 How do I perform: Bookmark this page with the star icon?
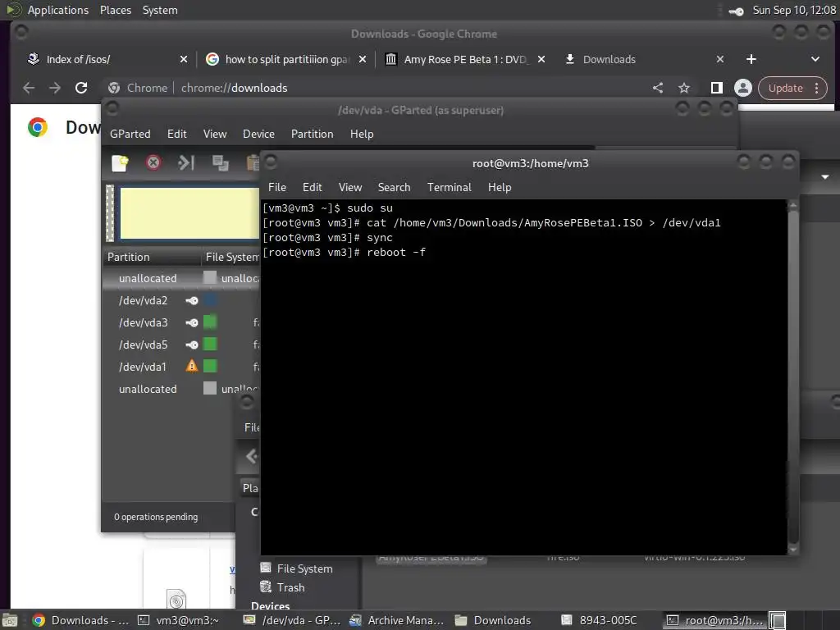click(684, 88)
